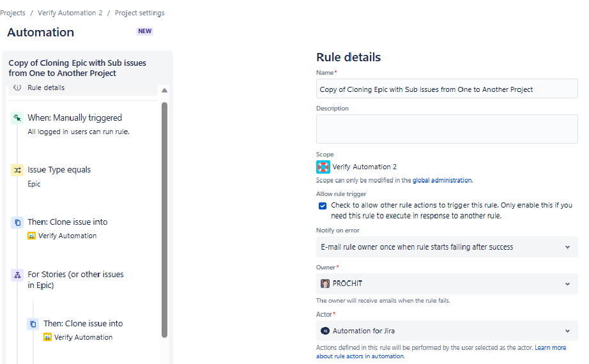Click into the rule Name field

pos(447,89)
